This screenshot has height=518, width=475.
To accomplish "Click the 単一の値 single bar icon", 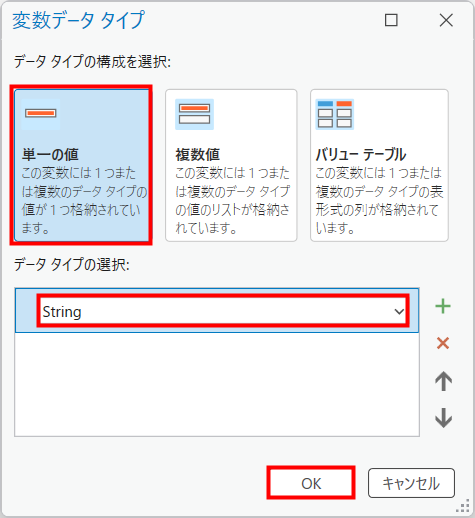I will (x=41, y=113).
